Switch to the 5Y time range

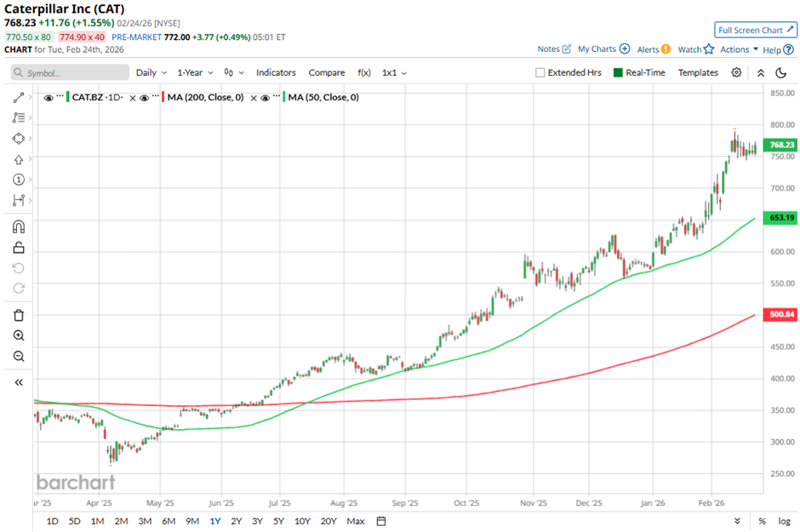[279, 521]
